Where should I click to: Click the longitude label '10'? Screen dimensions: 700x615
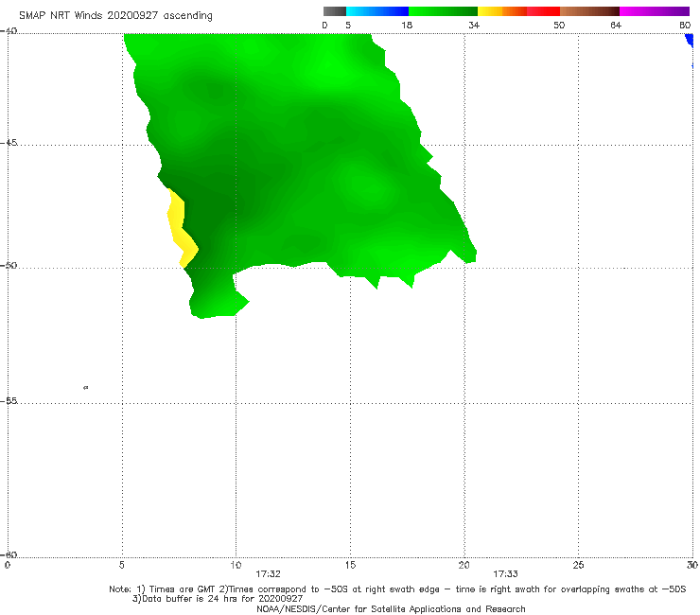coord(236,565)
